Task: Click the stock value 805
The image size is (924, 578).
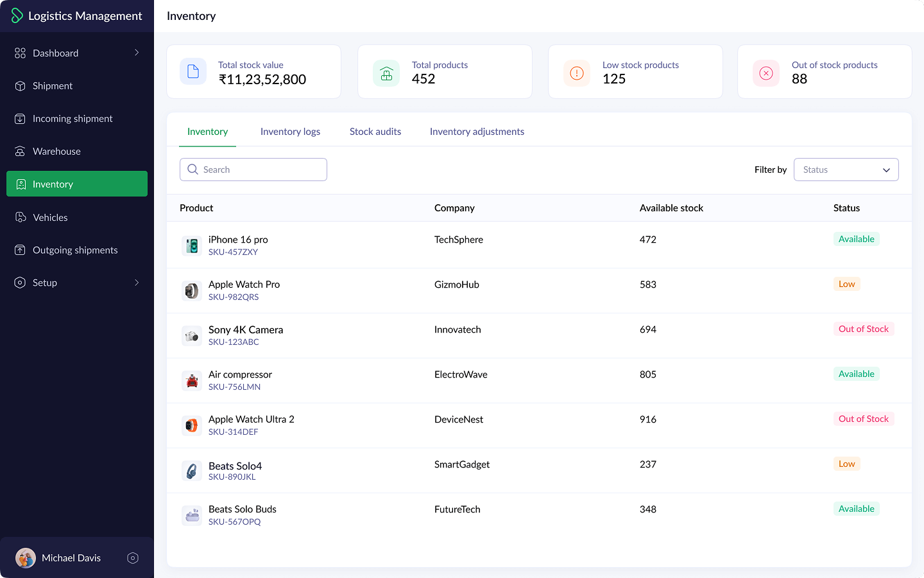Action: (648, 374)
